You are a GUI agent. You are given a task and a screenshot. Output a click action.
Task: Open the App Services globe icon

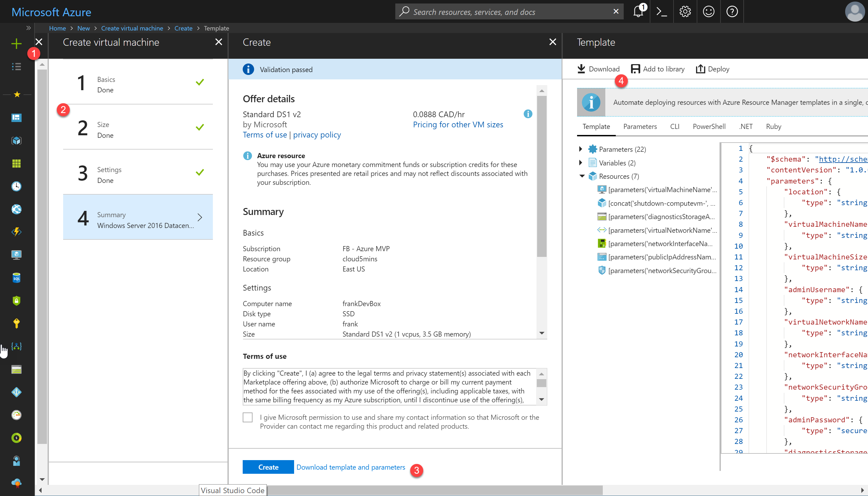coord(16,209)
